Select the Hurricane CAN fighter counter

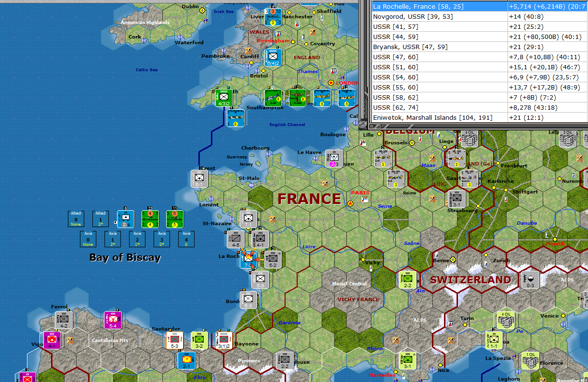click(322, 98)
